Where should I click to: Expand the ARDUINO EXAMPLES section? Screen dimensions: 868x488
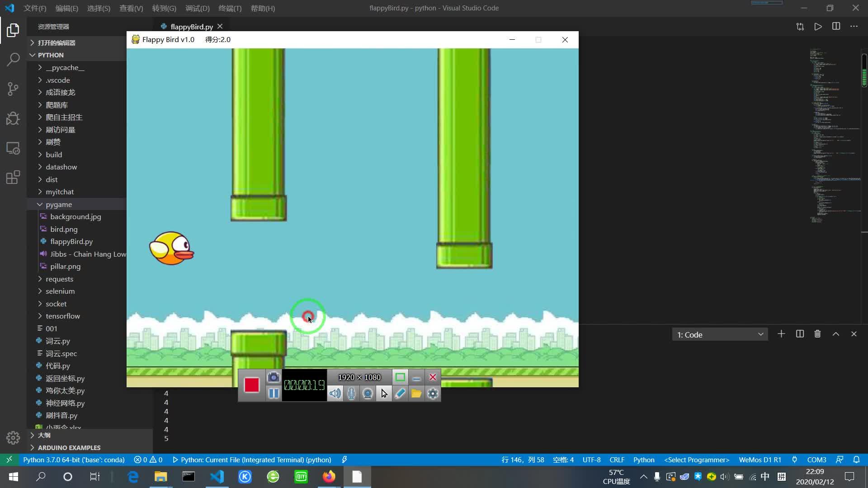click(90, 448)
